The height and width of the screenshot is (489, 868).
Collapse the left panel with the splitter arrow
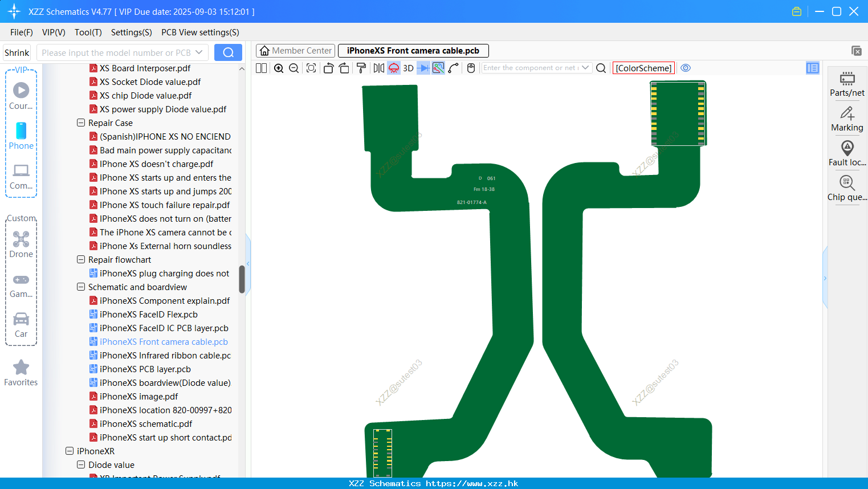click(x=248, y=263)
